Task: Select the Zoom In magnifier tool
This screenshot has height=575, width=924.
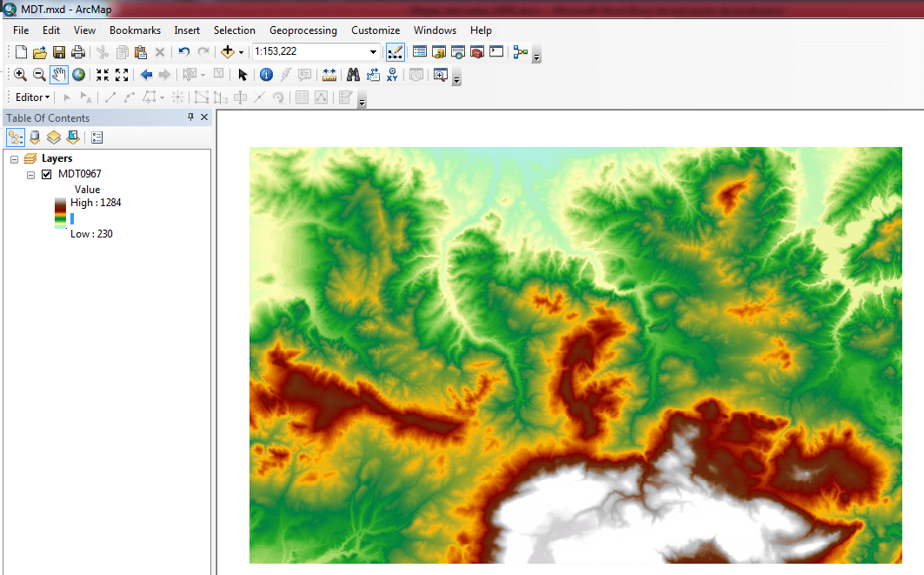Action: (20, 75)
